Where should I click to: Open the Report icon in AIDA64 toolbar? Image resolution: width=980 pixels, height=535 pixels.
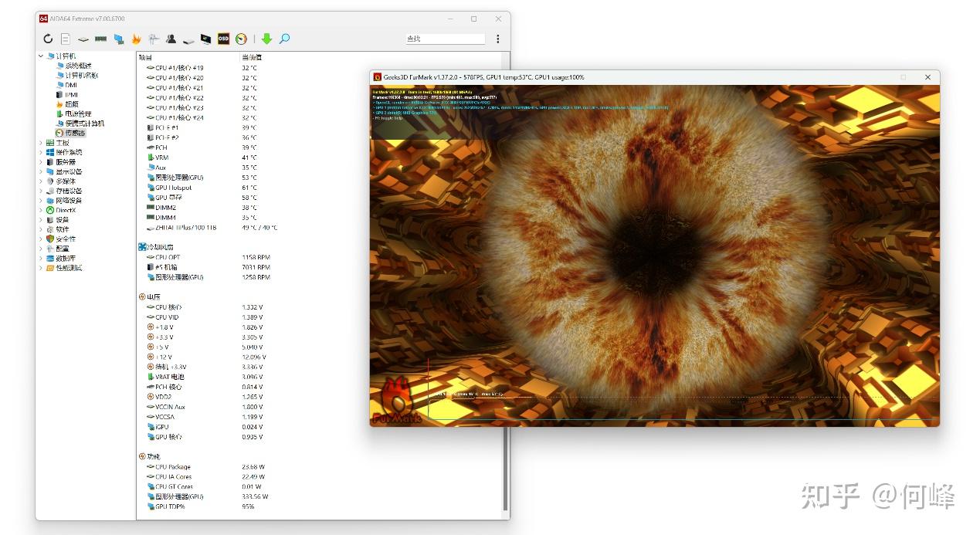tap(66, 39)
